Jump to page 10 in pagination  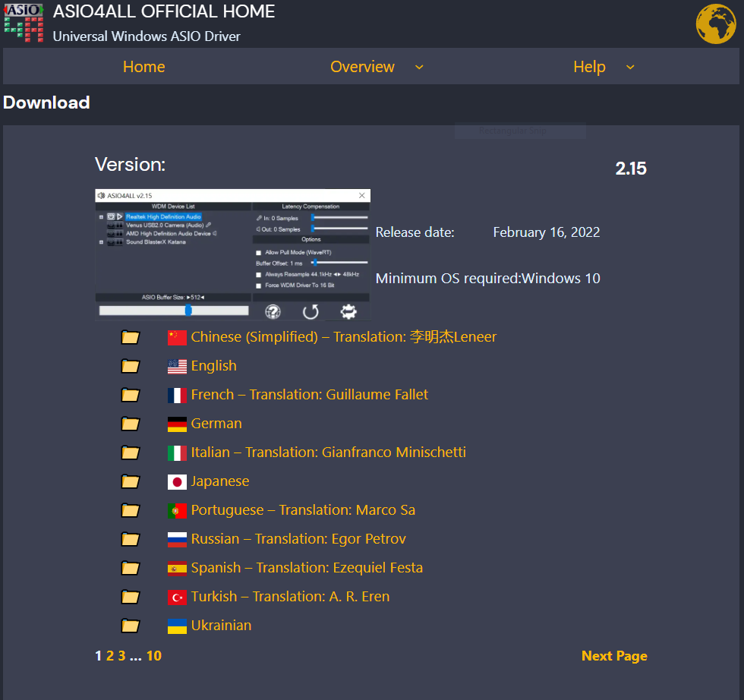pos(153,656)
